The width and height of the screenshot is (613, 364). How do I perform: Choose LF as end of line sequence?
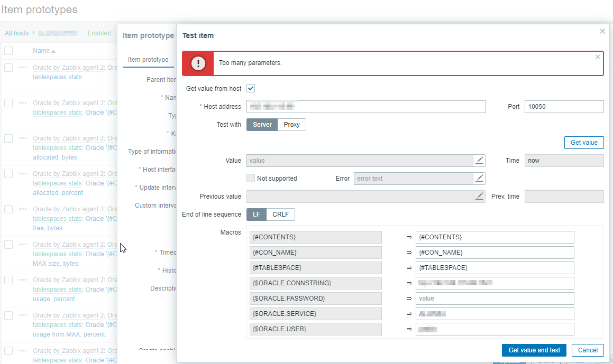coord(257,214)
